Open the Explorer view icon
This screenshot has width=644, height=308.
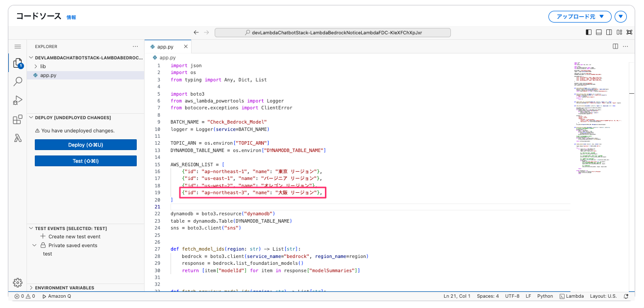(18, 63)
